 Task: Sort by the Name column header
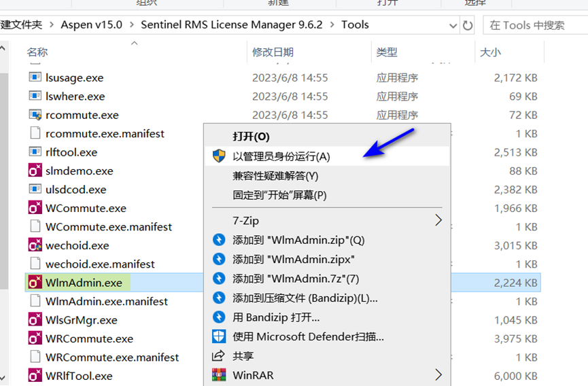(x=37, y=52)
